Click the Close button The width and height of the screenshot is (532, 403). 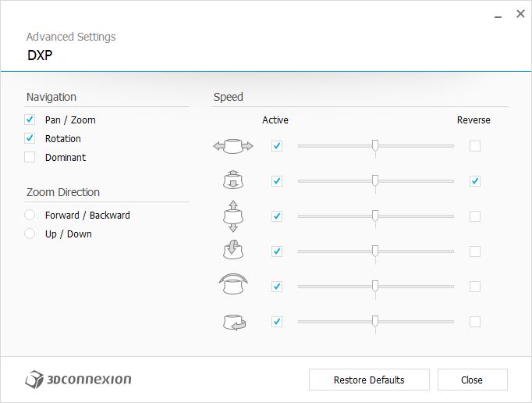tap(472, 380)
